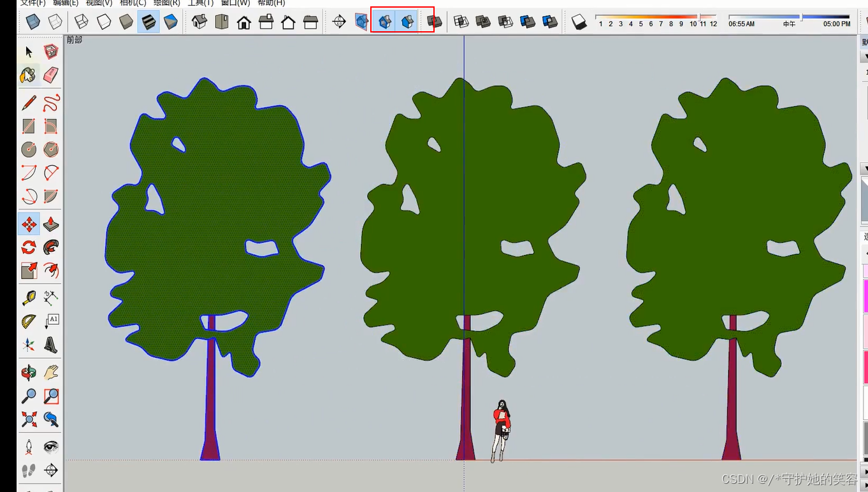The width and height of the screenshot is (868, 492).
Task: Activate the Follow Me tool
Action: point(51,247)
